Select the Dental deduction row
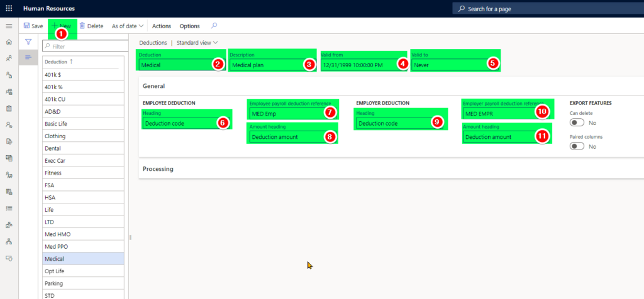 84,148
